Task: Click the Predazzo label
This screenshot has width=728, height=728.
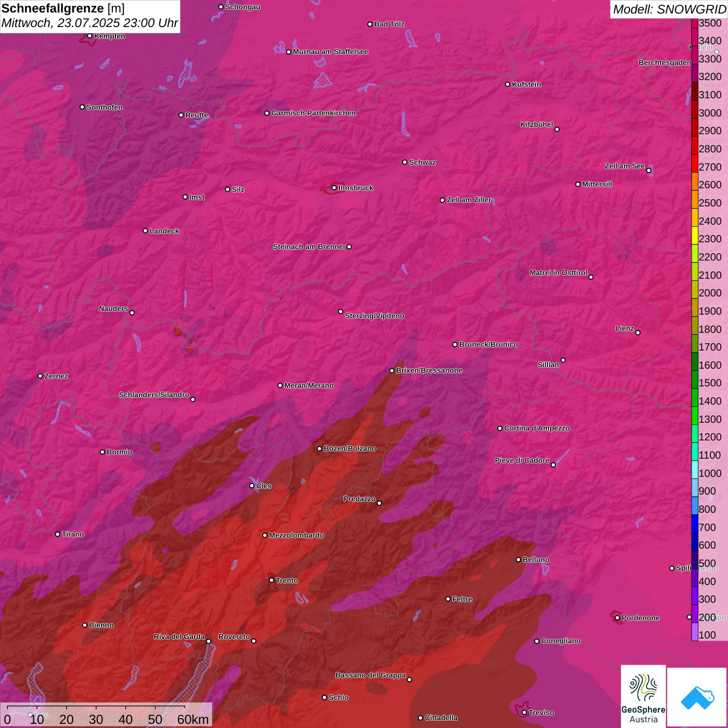Action: click(359, 499)
